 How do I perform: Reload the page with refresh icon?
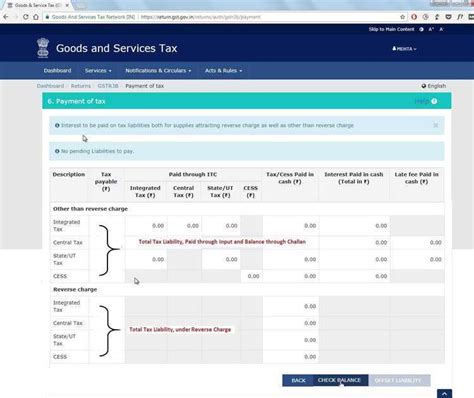pos(26,17)
